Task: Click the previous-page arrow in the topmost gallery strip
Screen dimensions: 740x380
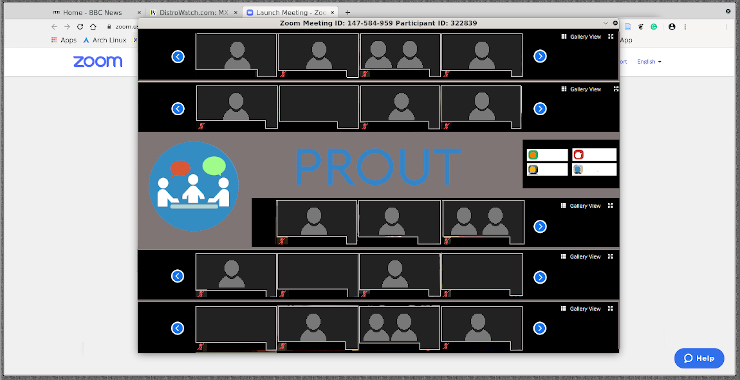Action: pyautogui.click(x=177, y=57)
